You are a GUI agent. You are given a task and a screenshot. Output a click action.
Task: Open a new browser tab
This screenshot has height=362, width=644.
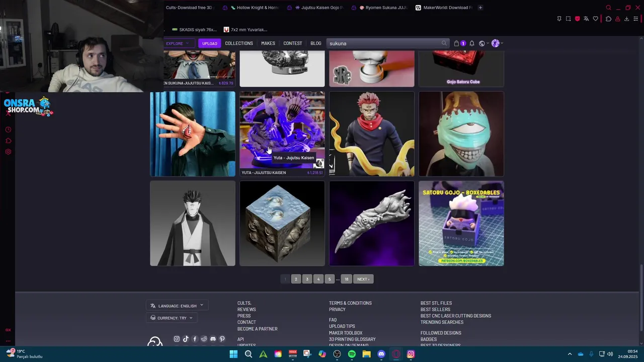[480, 8]
